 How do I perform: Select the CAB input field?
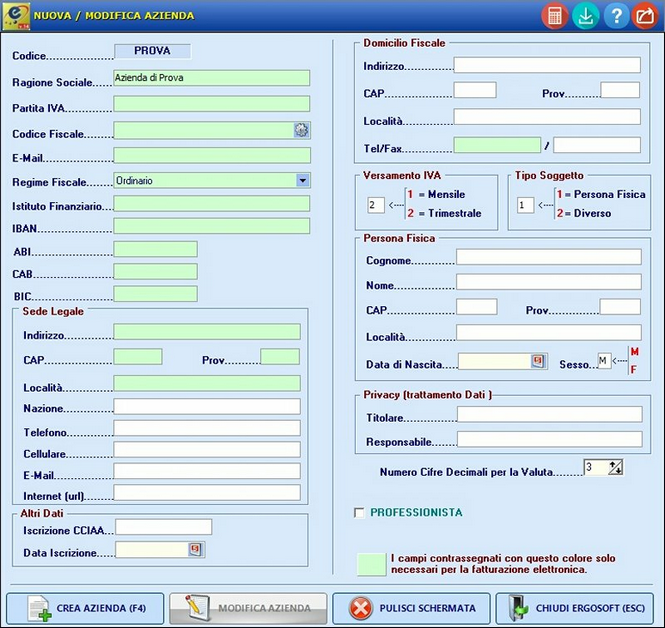coord(155,271)
